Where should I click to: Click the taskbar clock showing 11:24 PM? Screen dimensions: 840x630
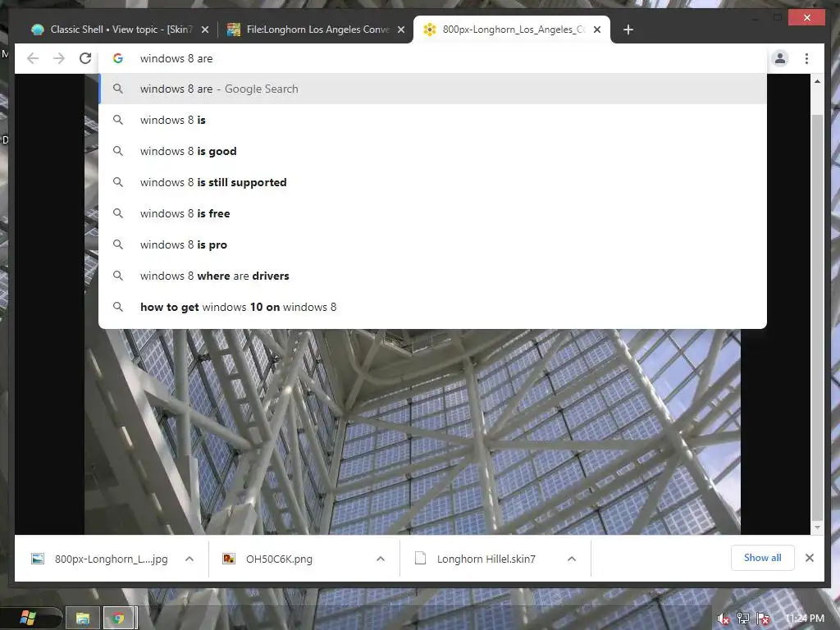[805, 619]
